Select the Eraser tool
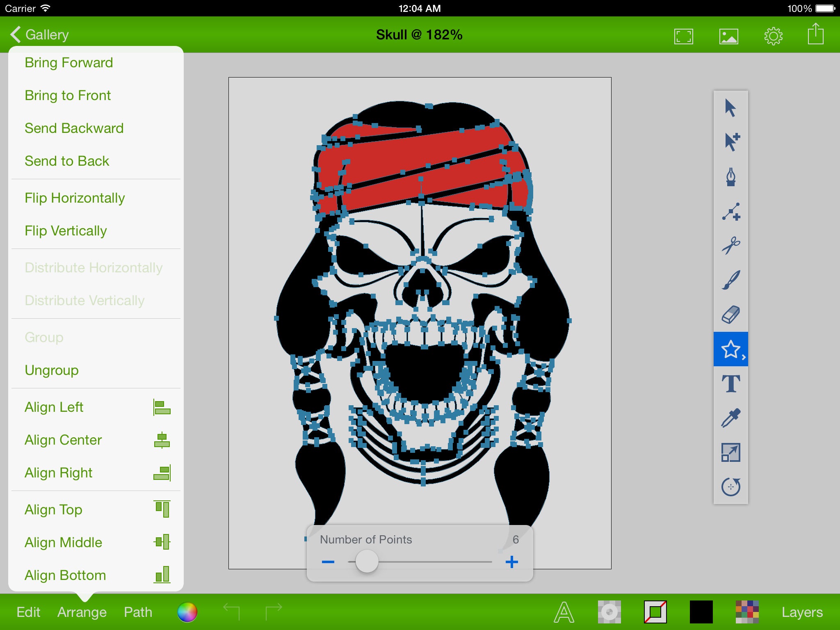The width and height of the screenshot is (840, 630). pos(730,315)
